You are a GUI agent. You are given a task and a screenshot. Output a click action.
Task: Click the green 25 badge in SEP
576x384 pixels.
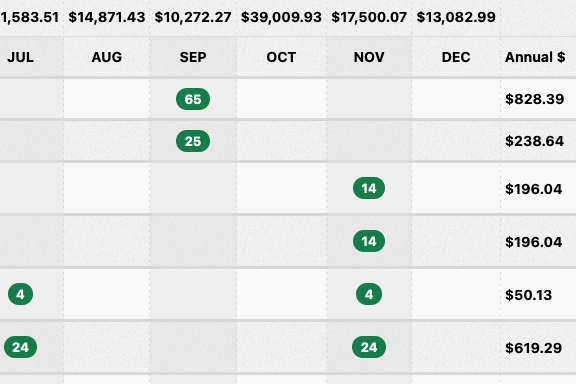click(193, 141)
